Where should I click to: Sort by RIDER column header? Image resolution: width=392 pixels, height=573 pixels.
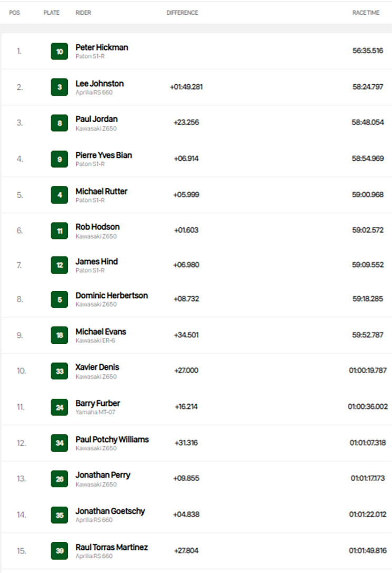pos(83,13)
